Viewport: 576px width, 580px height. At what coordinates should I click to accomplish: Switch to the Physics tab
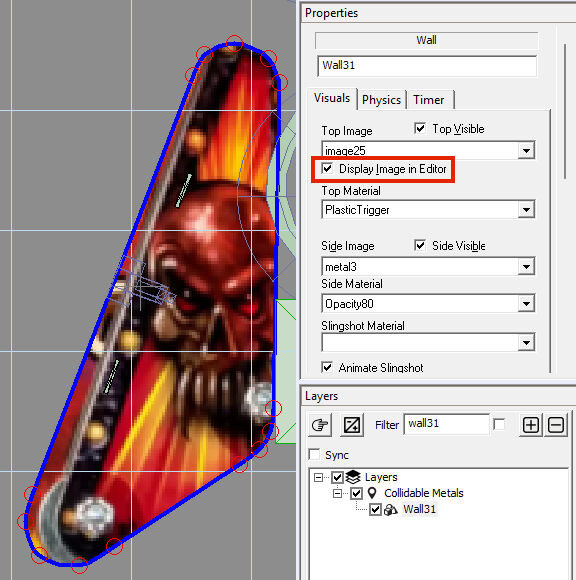tap(381, 100)
